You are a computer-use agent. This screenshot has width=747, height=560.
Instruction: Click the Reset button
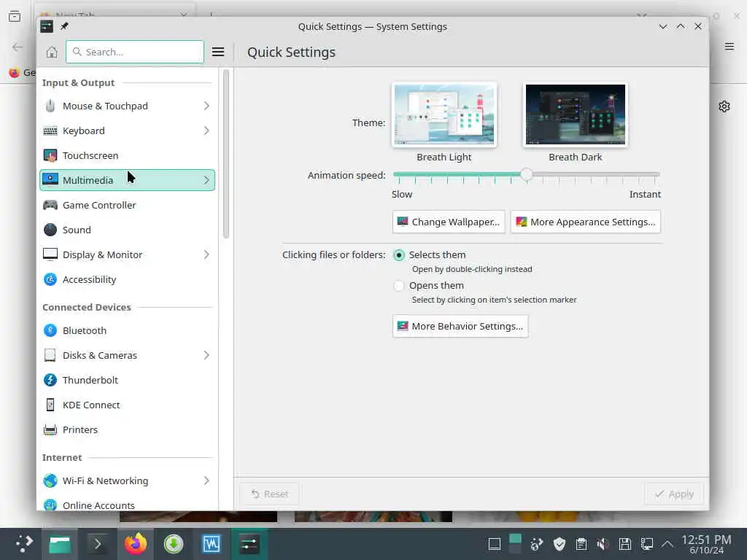270,494
